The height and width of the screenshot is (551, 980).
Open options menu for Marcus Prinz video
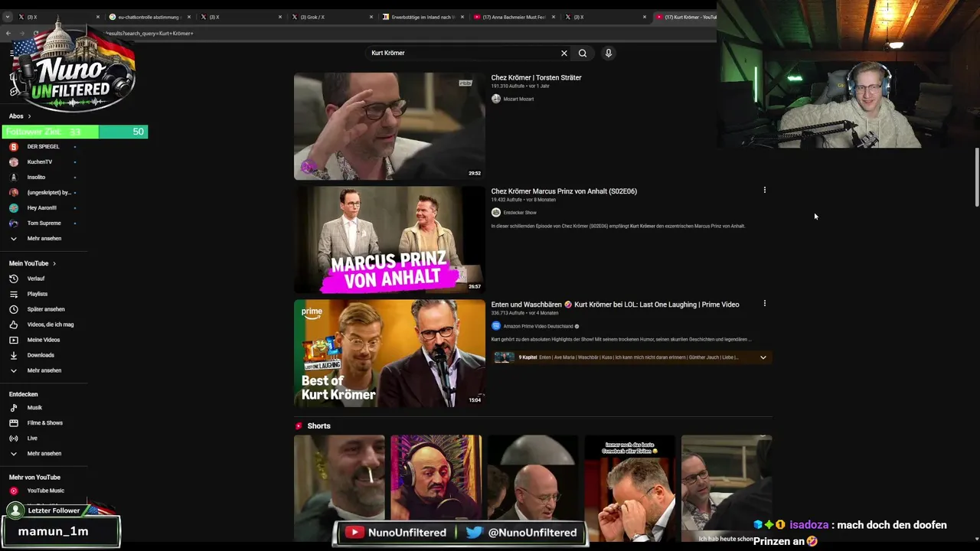pos(764,190)
